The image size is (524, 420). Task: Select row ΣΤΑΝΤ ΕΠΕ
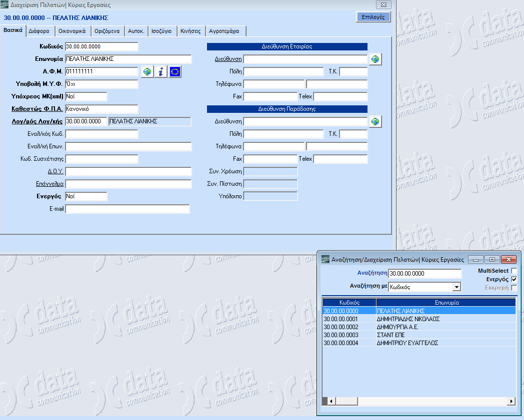click(419, 335)
